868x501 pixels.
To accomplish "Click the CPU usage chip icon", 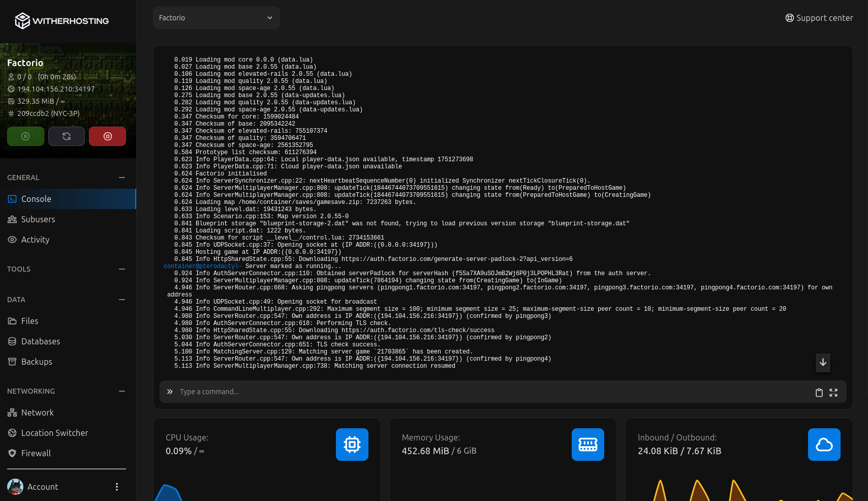I will point(352,445).
